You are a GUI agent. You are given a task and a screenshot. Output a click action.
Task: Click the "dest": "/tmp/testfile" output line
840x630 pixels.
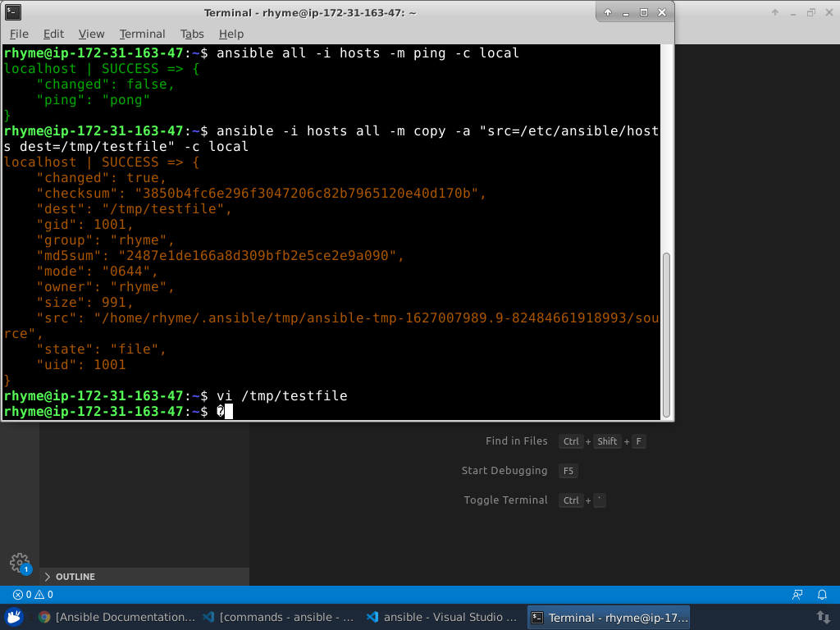click(x=134, y=209)
